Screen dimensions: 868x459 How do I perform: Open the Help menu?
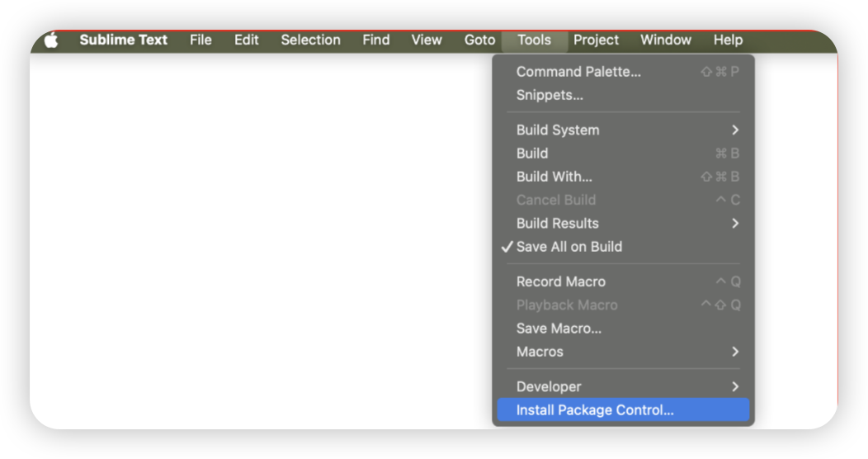[x=728, y=40]
